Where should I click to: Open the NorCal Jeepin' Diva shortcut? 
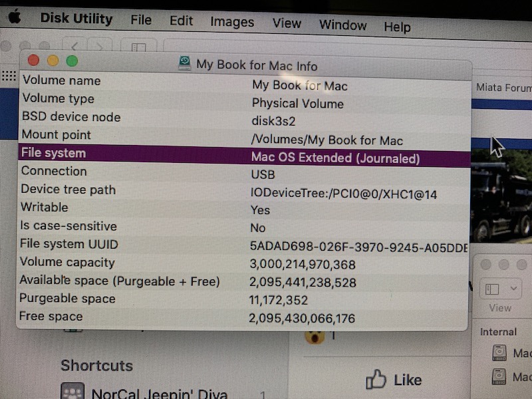point(160,394)
